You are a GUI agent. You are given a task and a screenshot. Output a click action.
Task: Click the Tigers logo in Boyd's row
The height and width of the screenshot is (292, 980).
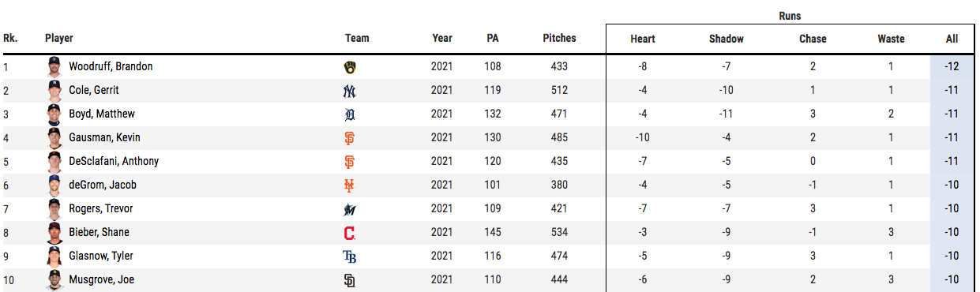(350, 114)
